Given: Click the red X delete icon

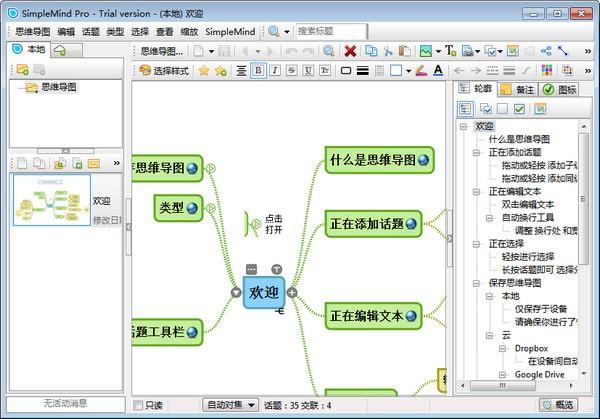Looking at the screenshot, I should [350, 51].
